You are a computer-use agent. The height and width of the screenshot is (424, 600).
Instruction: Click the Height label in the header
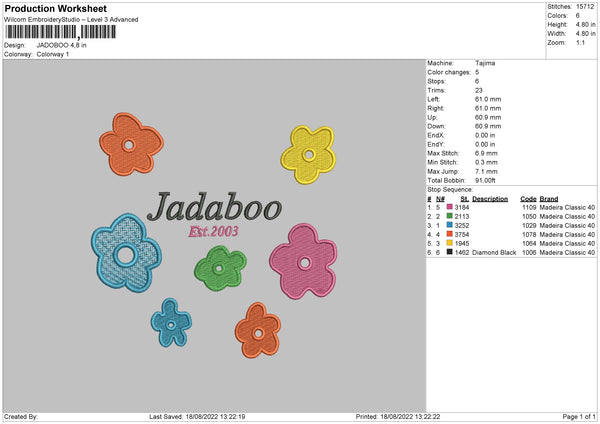coord(557,24)
